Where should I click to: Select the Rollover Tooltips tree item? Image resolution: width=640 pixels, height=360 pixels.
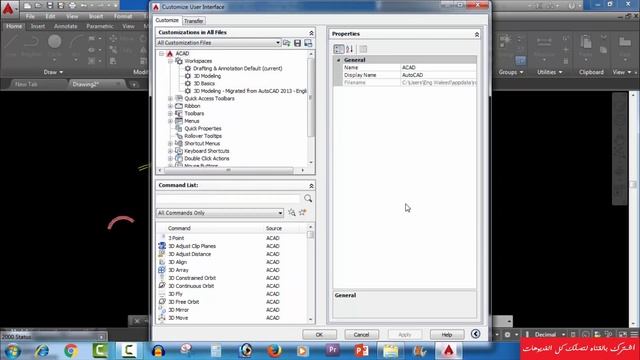203,136
